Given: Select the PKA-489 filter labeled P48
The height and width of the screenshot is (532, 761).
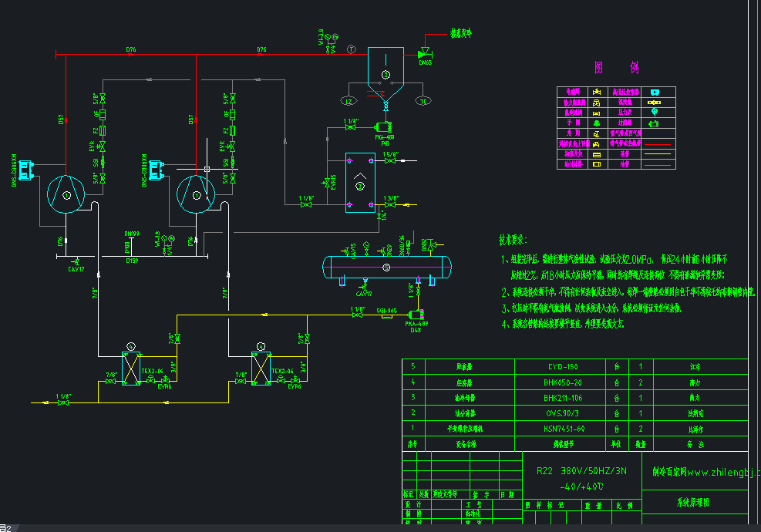Looking at the screenshot, I should (384, 127).
